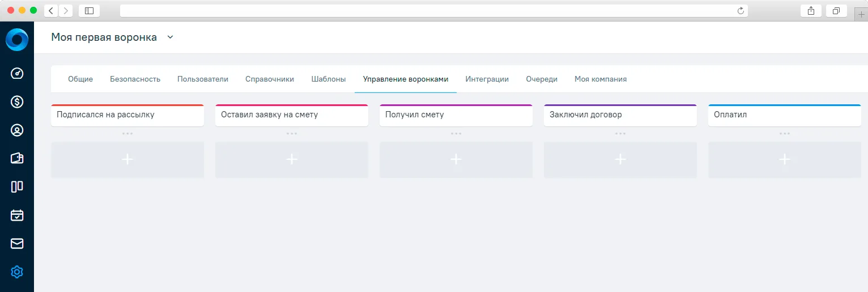The height and width of the screenshot is (292, 868).
Task: Add card under Заключил договор stage
Action: [x=620, y=160]
